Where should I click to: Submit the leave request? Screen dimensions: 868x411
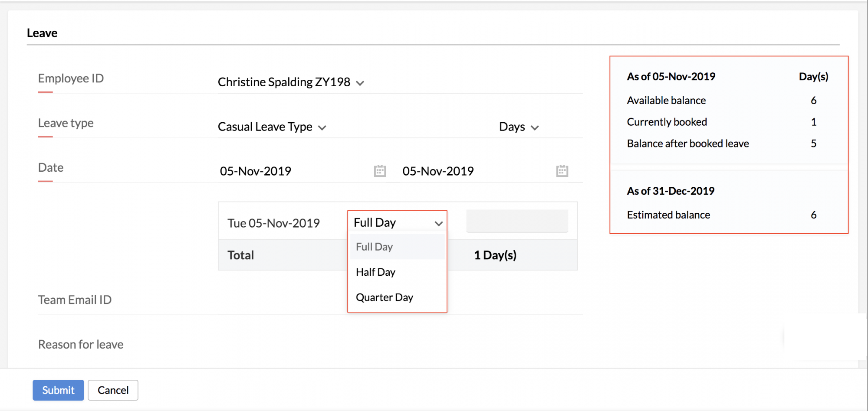[58, 390]
